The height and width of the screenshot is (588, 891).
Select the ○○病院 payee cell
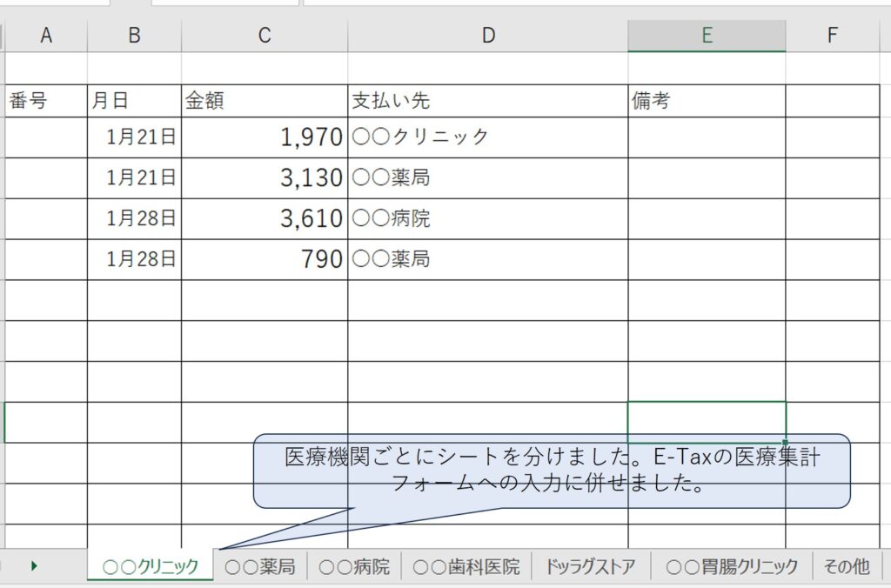(x=487, y=218)
